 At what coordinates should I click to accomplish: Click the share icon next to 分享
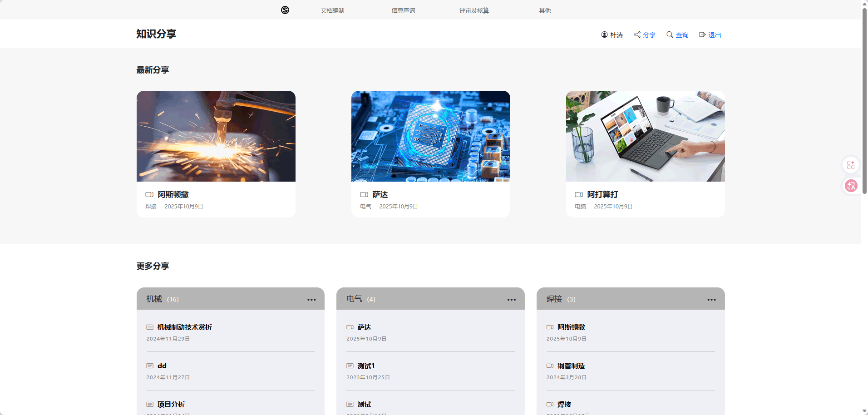637,35
